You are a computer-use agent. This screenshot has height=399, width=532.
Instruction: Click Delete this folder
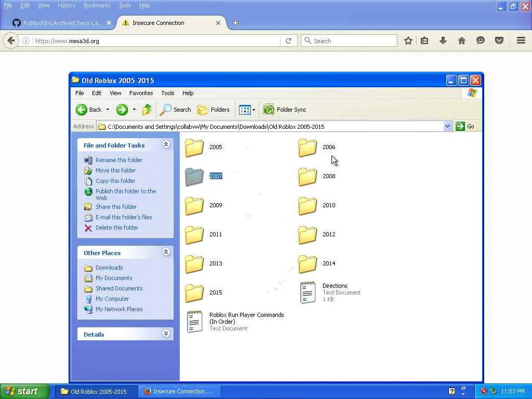click(x=117, y=228)
